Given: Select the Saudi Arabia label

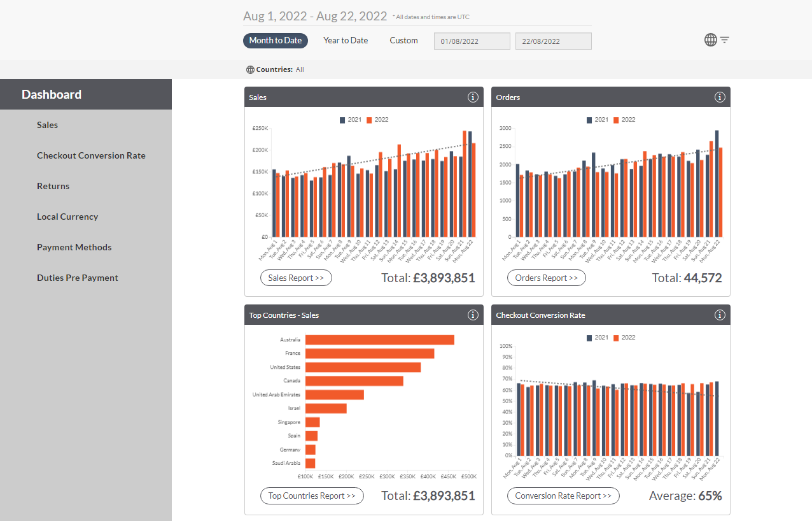Looking at the screenshot, I should 286,463.
